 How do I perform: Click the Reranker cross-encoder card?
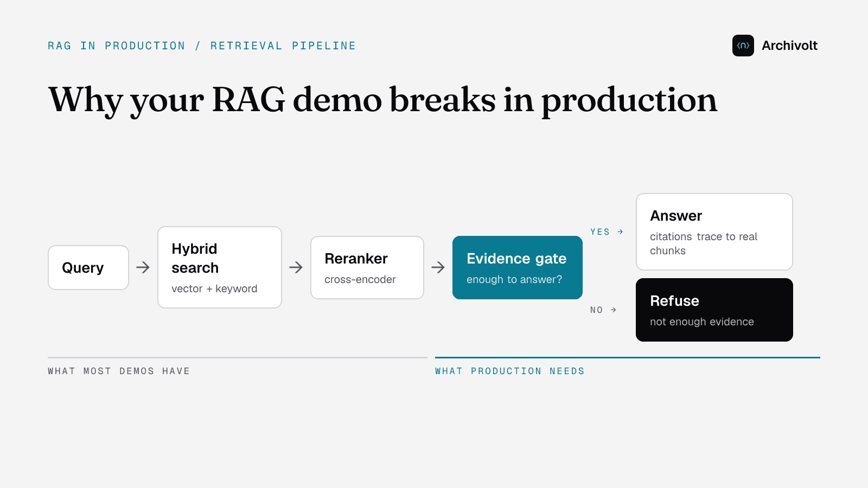pos(367,267)
